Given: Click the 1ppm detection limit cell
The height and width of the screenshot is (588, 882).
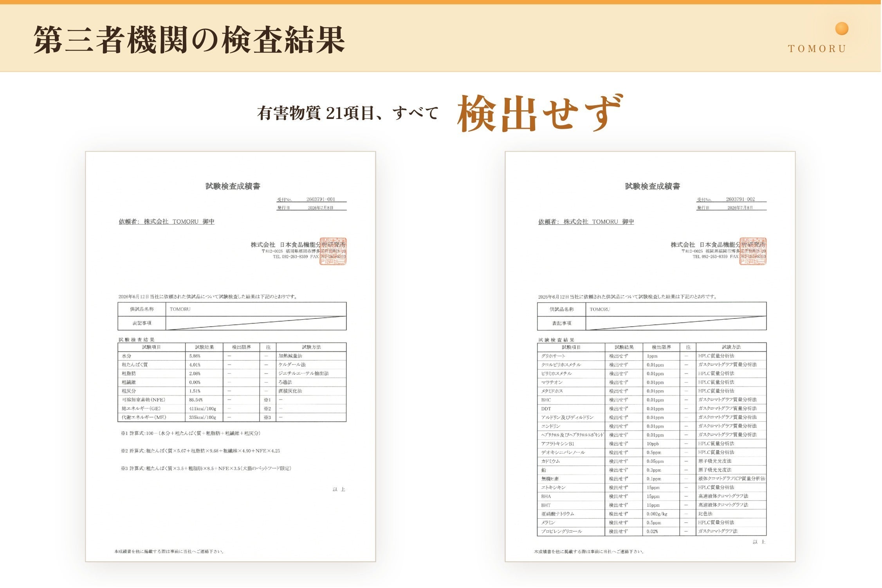Looking at the screenshot, I should point(652,356).
